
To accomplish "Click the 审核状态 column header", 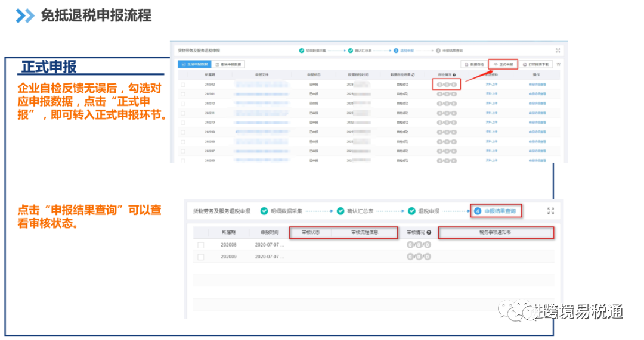I will point(311,232).
